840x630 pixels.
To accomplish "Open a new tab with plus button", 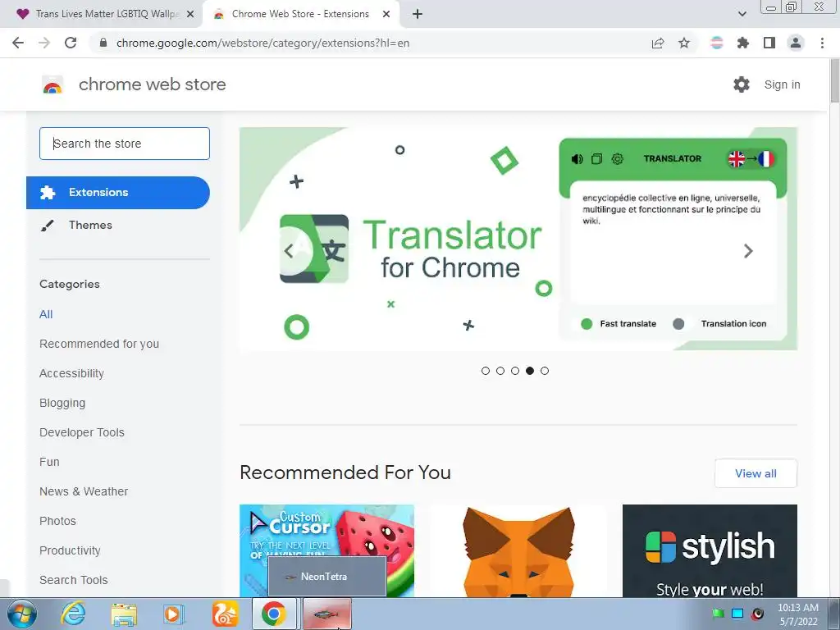I will click(x=418, y=14).
